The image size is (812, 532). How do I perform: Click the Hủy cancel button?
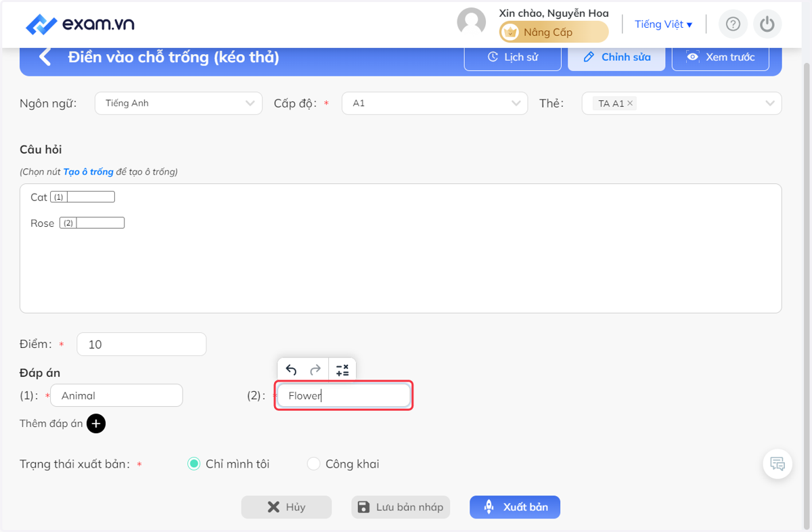pyautogui.click(x=286, y=507)
